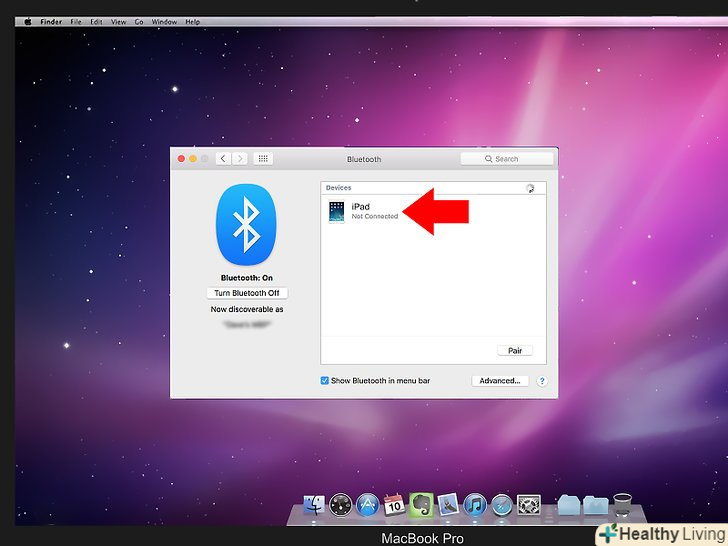Click the Now discoverable as text

[247, 309]
